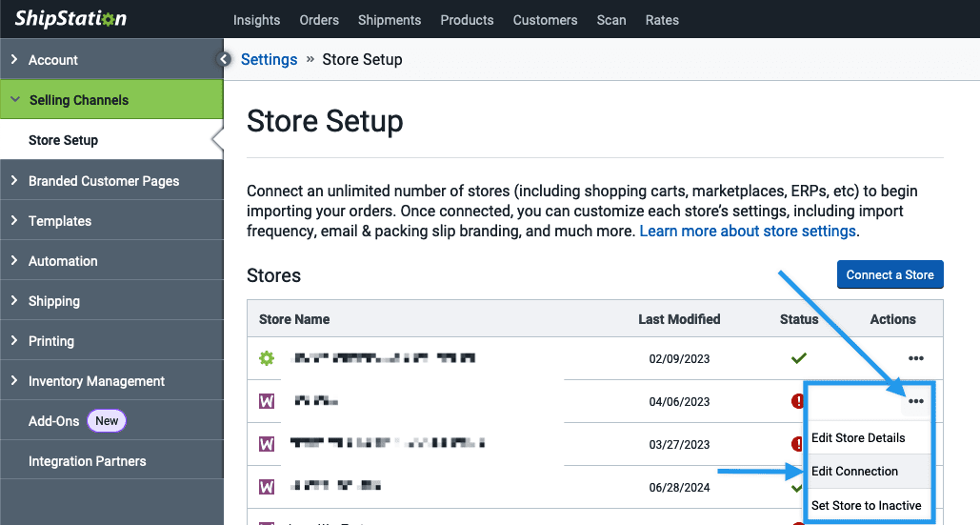The height and width of the screenshot is (525, 980).
Task: Click the Store Name column header
Action: coord(294,319)
